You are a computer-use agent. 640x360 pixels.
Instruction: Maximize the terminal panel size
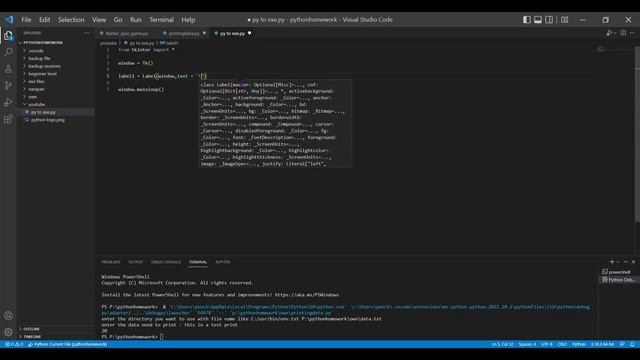[x=626, y=262]
